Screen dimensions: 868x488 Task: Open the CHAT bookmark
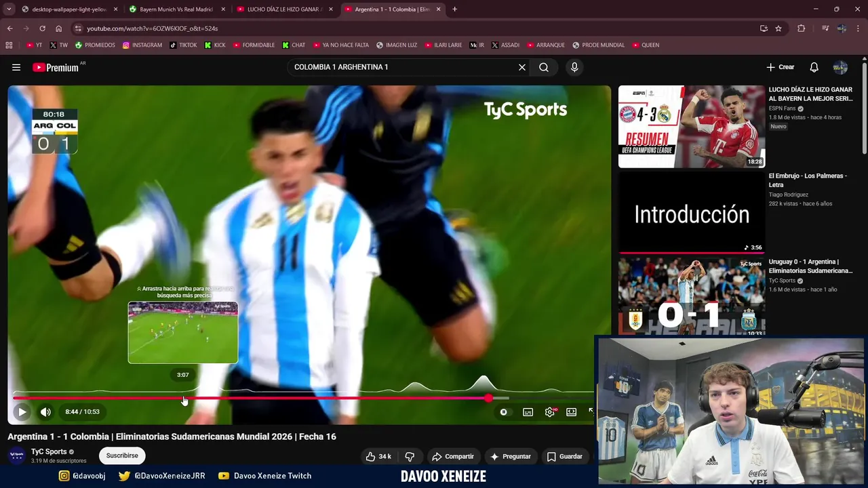(294, 45)
